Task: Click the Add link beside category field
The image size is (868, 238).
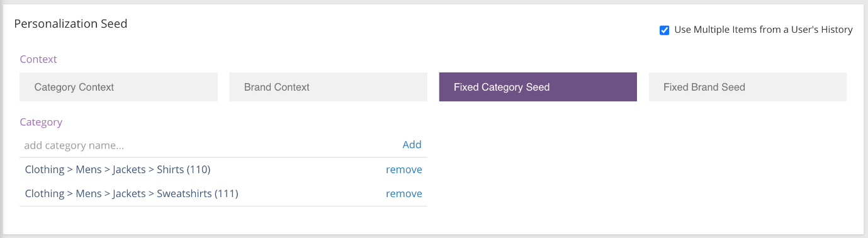Action: tap(412, 145)
